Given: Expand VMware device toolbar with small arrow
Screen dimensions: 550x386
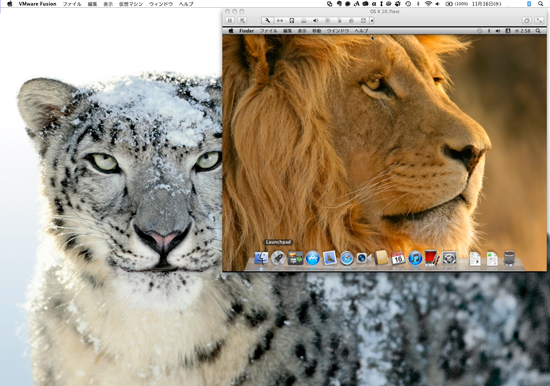Looking at the screenshot, I should tap(372, 21).
